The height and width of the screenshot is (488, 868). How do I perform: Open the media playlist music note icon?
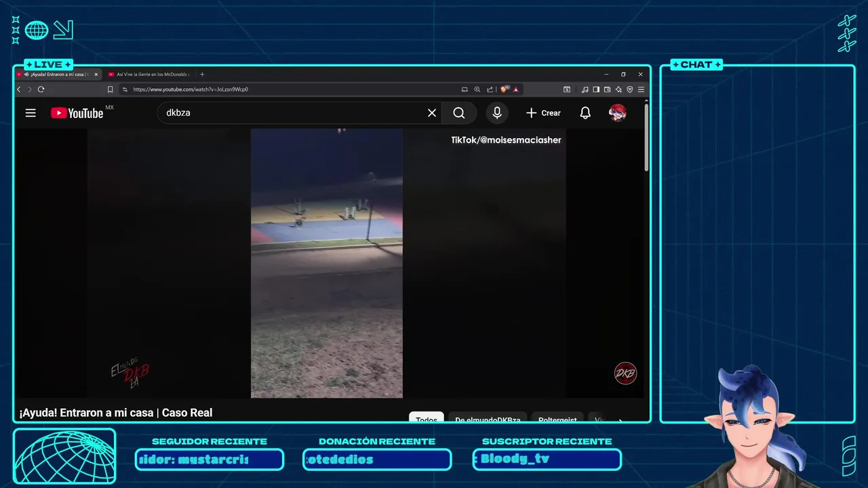pyautogui.click(x=585, y=89)
